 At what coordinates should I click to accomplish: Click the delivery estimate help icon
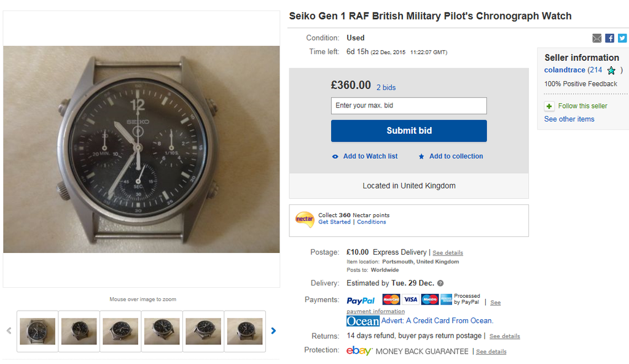click(x=440, y=284)
